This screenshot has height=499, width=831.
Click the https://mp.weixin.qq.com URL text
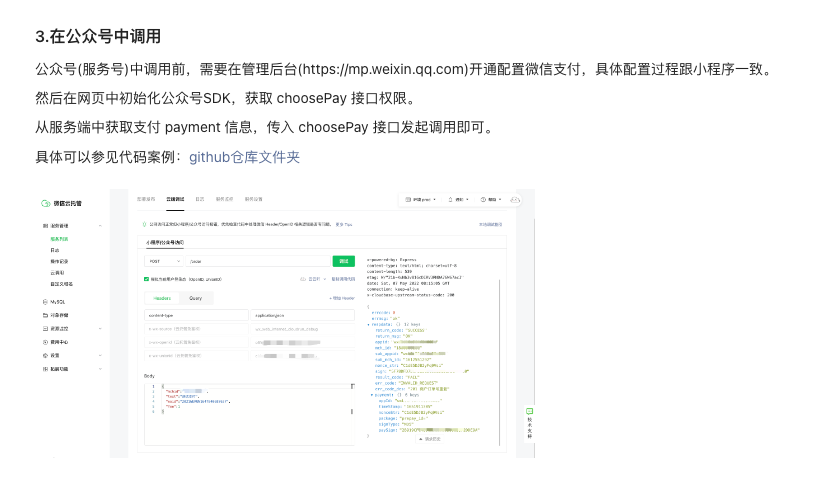click(385, 69)
